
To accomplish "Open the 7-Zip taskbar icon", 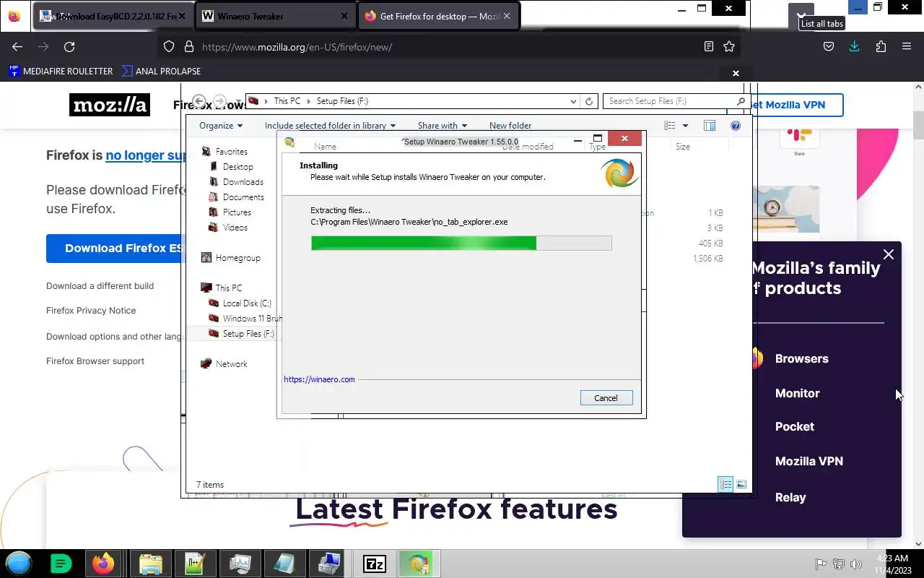I will click(374, 564).
